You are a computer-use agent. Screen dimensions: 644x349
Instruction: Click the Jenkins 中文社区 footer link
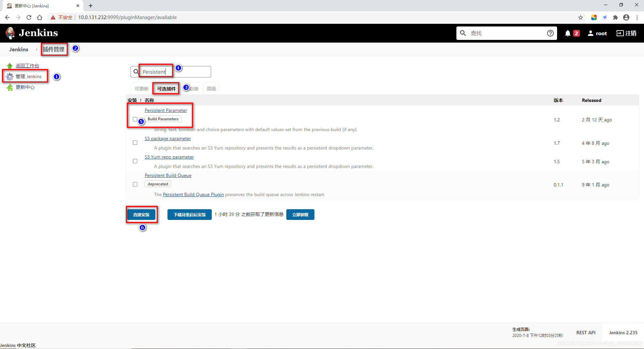click(x=18, y=345)
